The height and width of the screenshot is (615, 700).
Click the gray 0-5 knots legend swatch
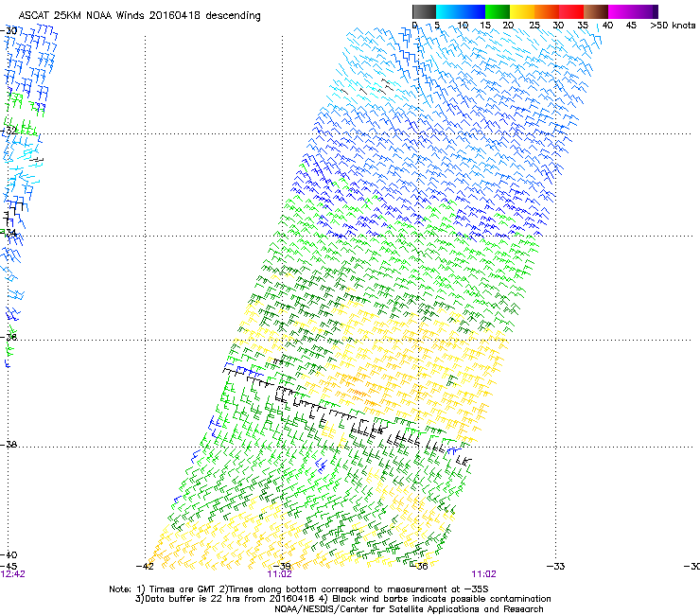[424, 11]
